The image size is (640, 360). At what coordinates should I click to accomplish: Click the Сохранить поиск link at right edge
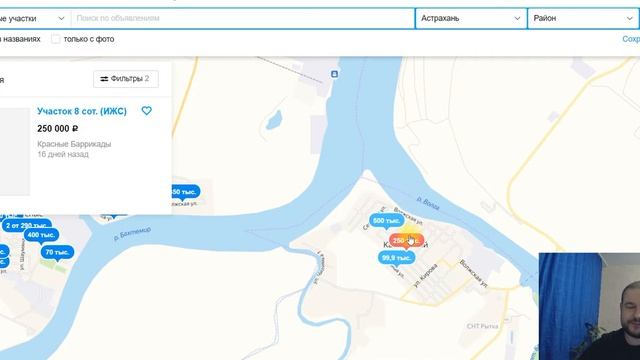[631, 39]
